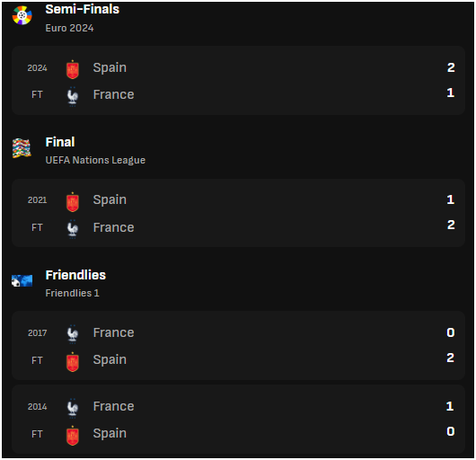Click Spain crest in 2014 friendly
Image resolution: width=476 pixels, height=460 pixels.
pyautogui.click(x=73, y=436)
